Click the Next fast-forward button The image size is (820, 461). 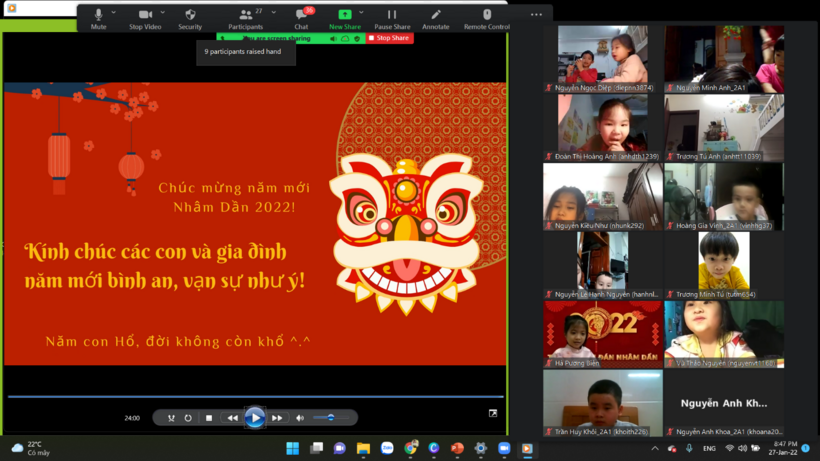tap(277, 418)
